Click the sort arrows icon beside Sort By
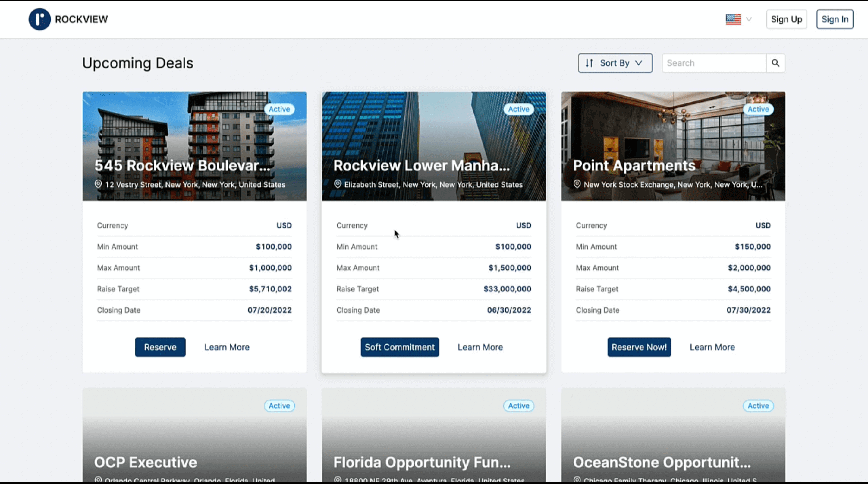The image size is (868, 484). tap(589, 63)
